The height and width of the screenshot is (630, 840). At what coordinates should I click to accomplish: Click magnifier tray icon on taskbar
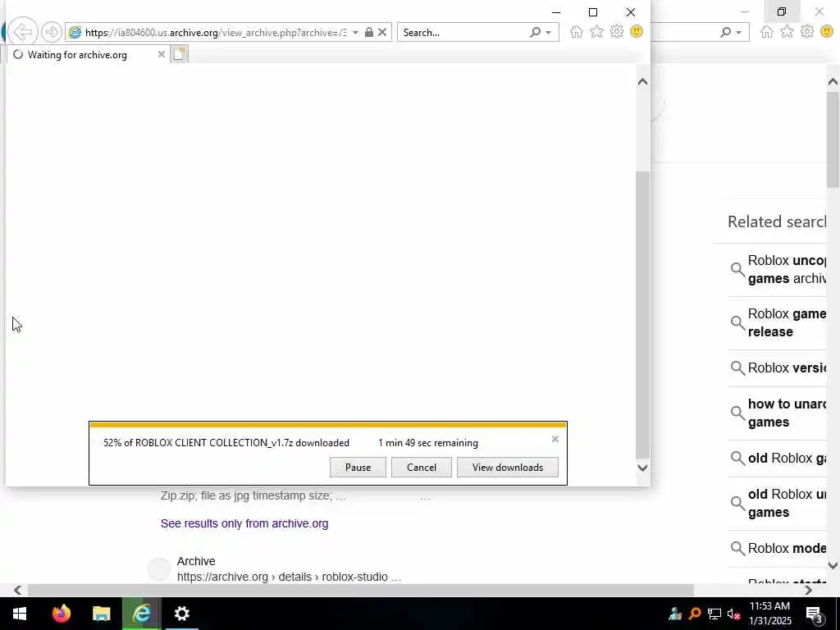click(695, 614)
